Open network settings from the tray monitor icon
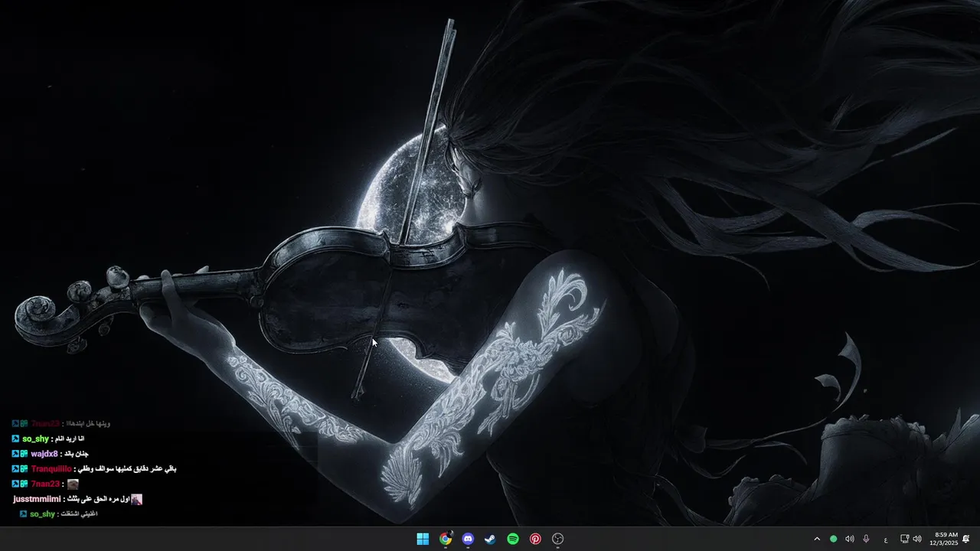Screen dimensions: 980x551 click(x=904, y=539)
